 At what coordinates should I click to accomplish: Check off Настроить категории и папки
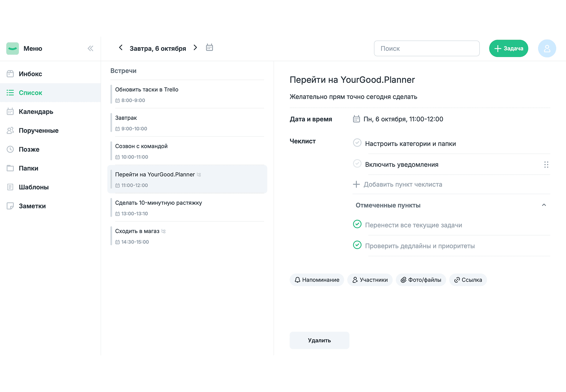tap(357, 143)
